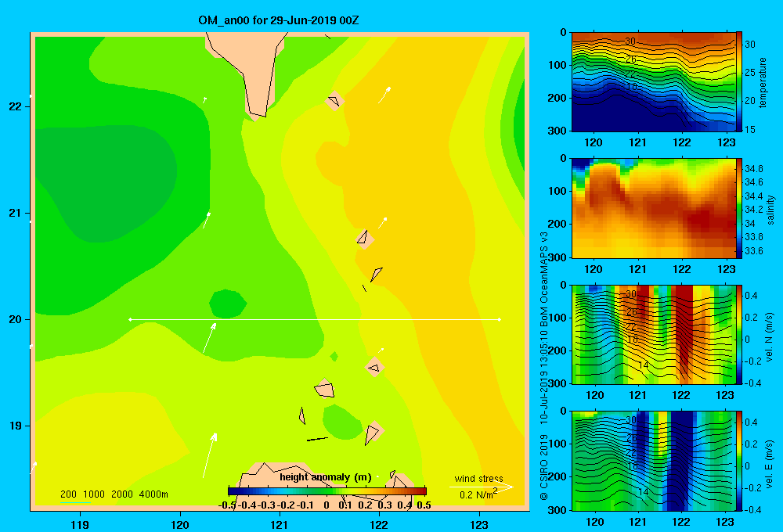Click longitude label 119 on the main map axis
Screen dimensions: 783x532
coord(80,524)
